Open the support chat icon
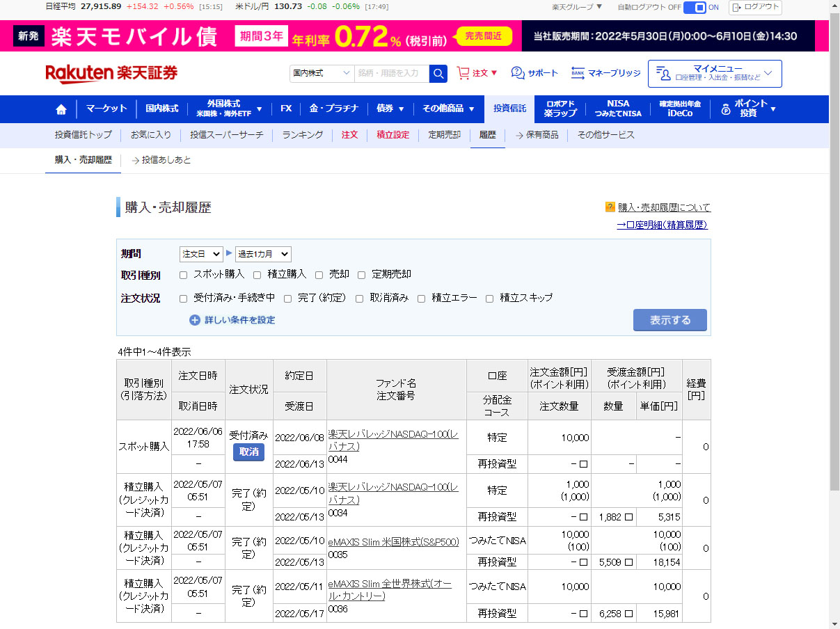 (x=518, y=73)
